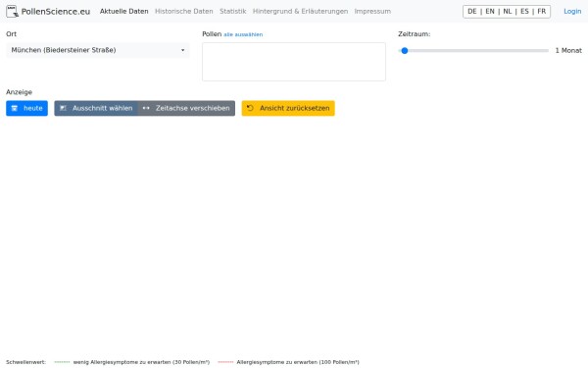Click the reset arrow icon on Ansicht zurücksetzen
588x368 pixels.
coord(250,108)
